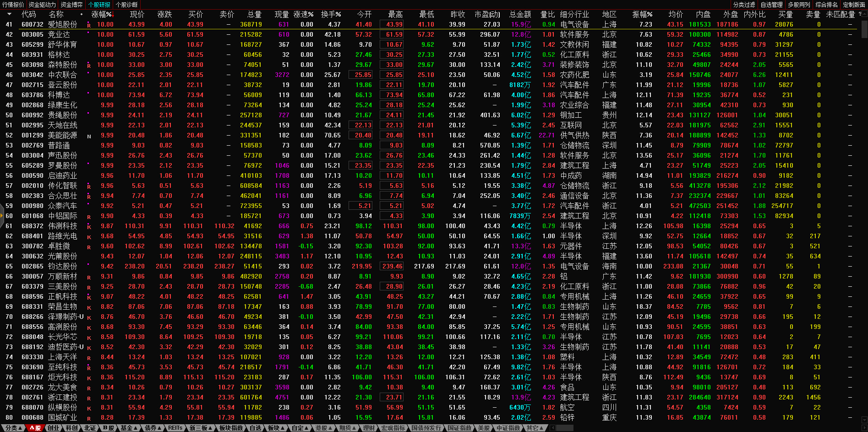868x432 pixels.
Task: Expand the 基金 bottom tab menu
Action: (x=129, y=428)
